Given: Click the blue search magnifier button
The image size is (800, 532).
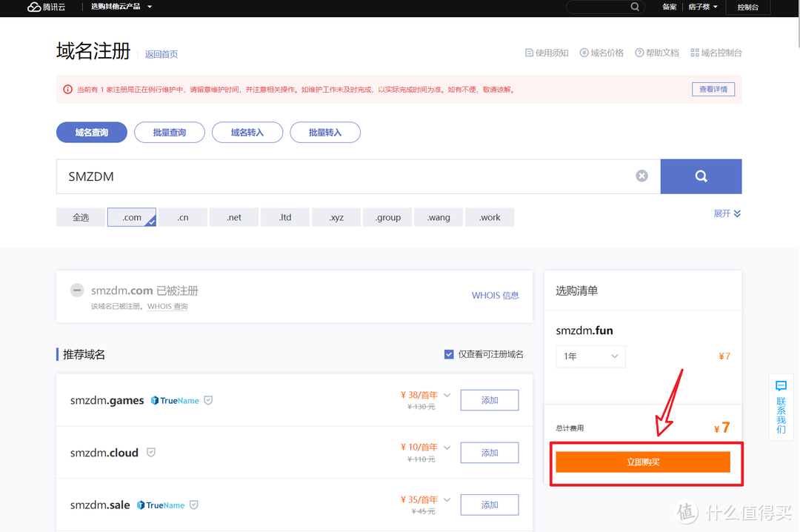Looking at the screenshot, I should point(701,176).
